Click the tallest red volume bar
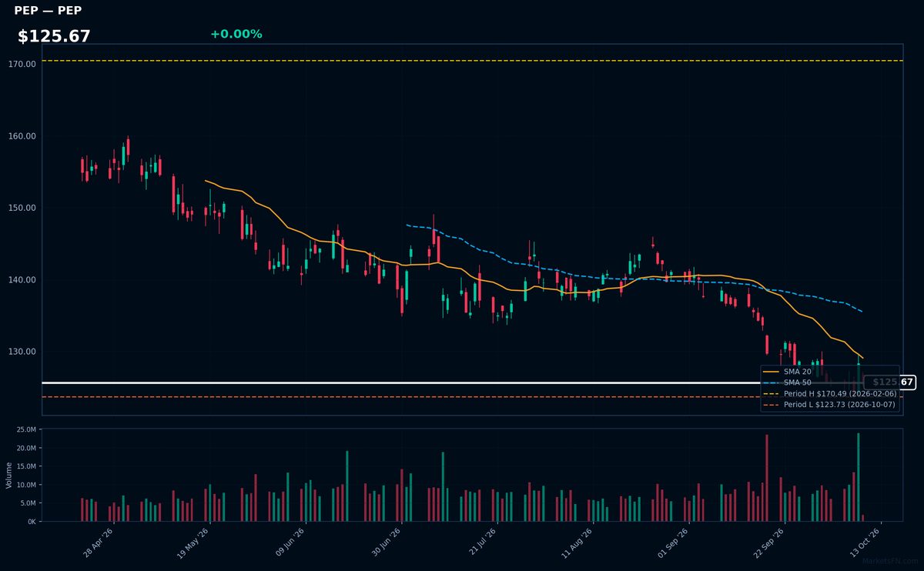Screen dimensions: 924x571 (x=767, y=478)
